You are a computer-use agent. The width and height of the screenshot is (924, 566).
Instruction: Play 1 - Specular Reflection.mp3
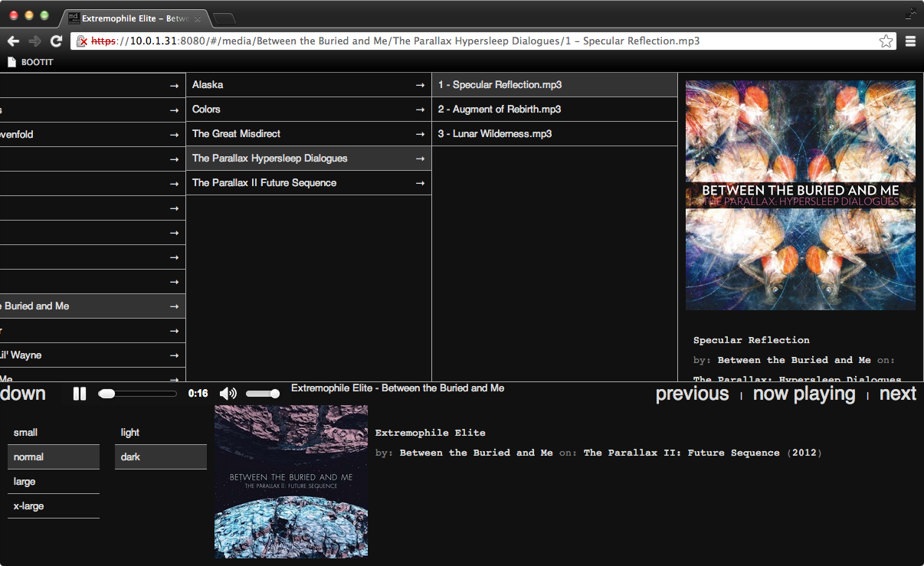(555, 85)
